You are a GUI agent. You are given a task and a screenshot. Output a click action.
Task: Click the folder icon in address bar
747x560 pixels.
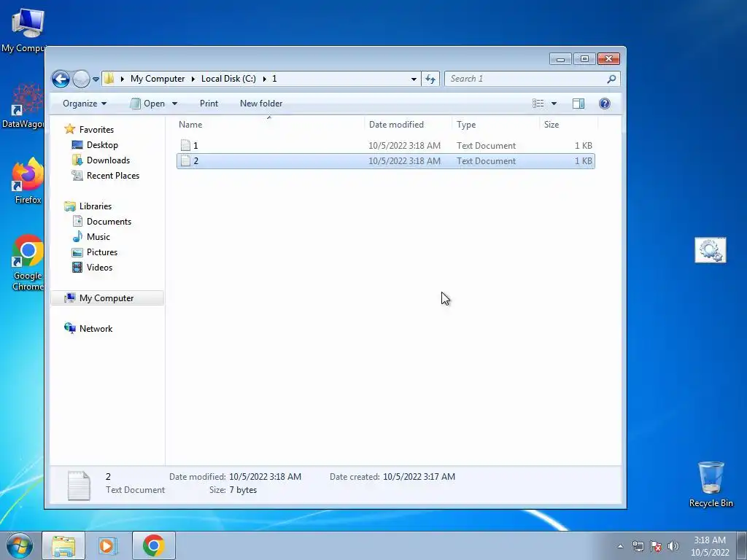(x=109, y=79)
